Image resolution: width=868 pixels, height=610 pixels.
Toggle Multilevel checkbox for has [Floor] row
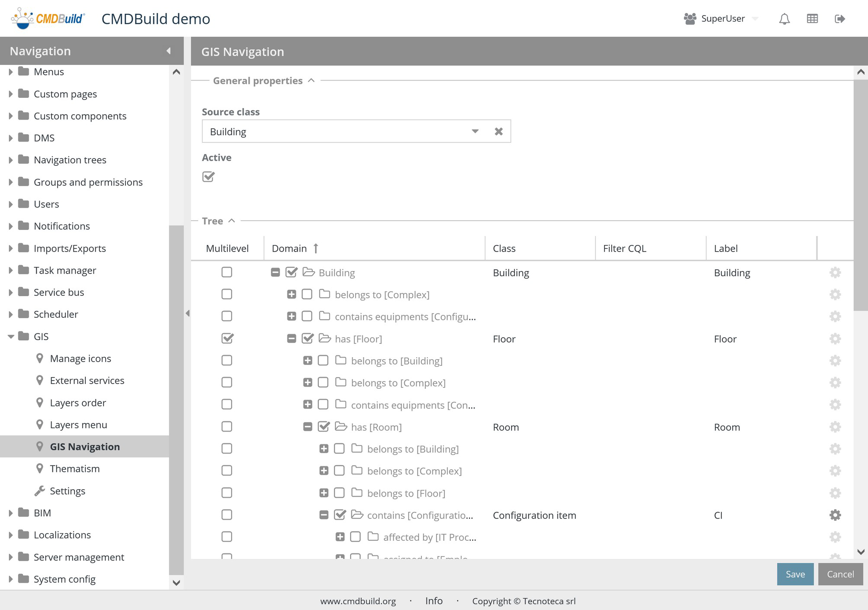coord(227,339)
